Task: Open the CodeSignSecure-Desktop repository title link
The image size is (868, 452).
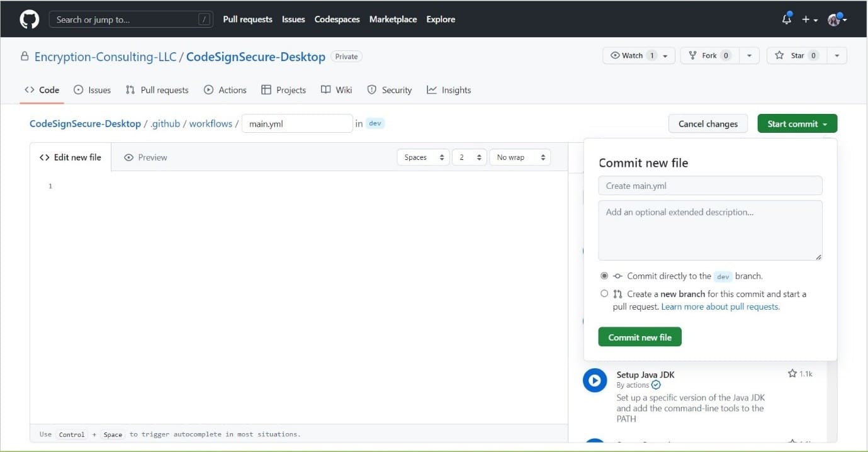Action: tap(256, 57)
